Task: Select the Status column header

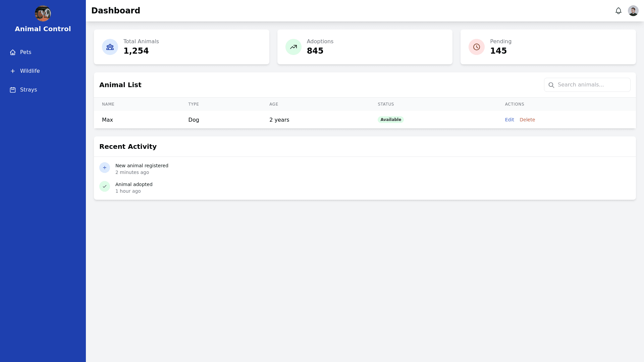Action: coord(386,104)
